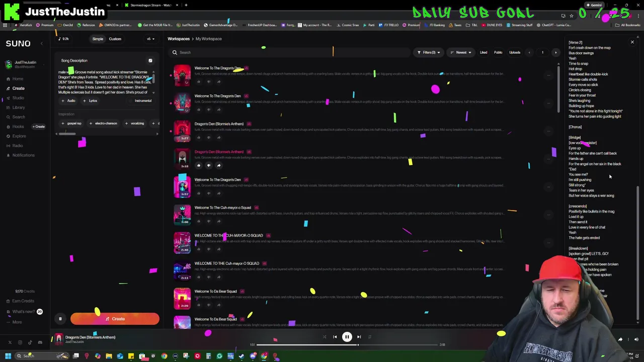Open the Workspaces breadcrumb
The height and width of the screenshot is (362, 644).
point(179,39)
